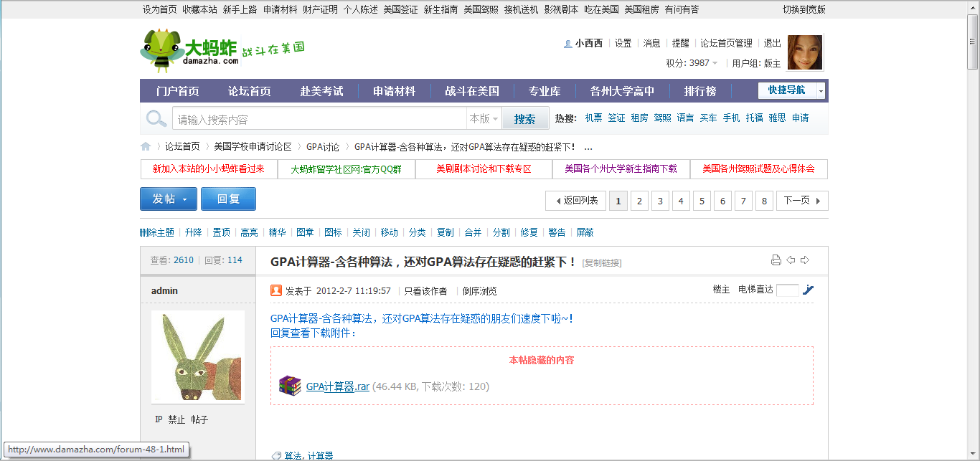Click the 搜索 search button
This screenshot has width=980, height=461.
[x=524, y=119]
